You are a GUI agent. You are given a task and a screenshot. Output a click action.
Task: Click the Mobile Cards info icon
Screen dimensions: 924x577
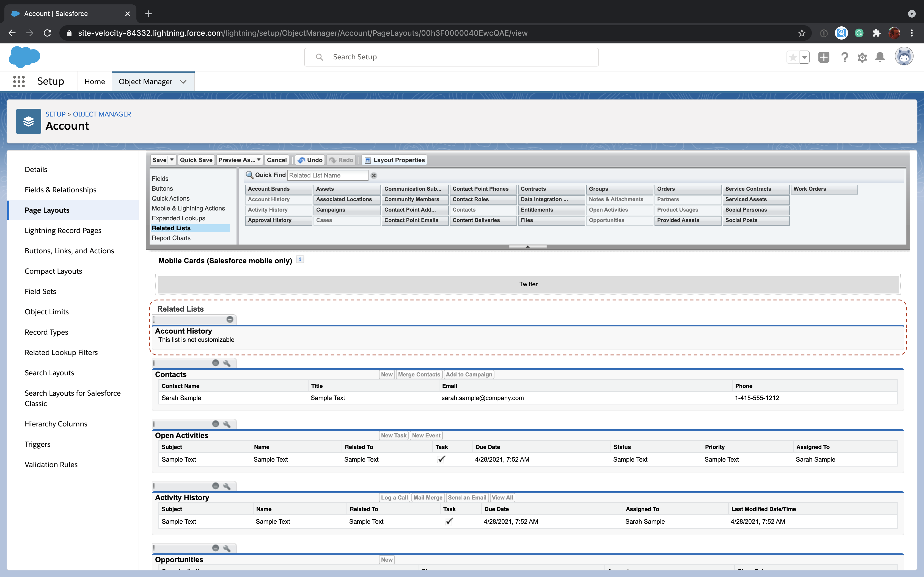click(x=300, y=259)
